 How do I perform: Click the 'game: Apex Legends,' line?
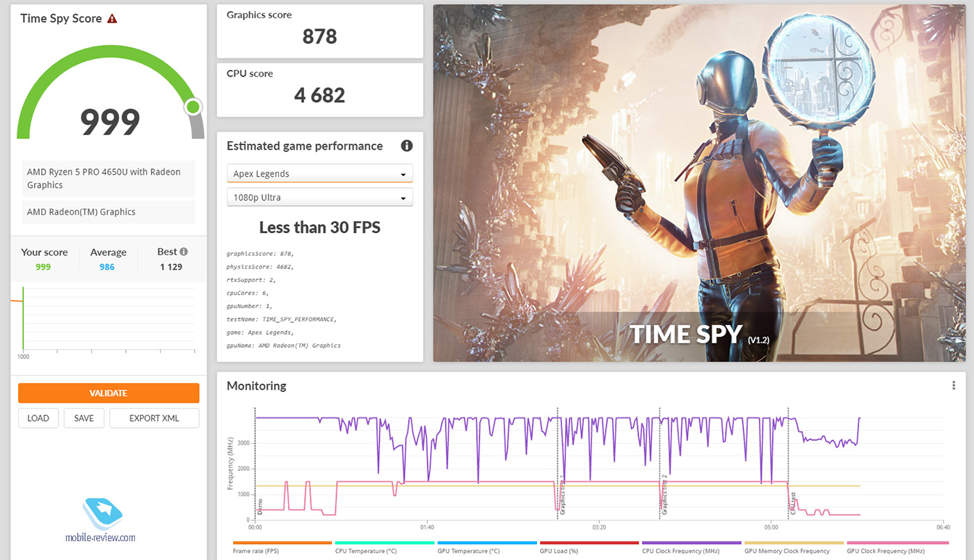pyautogui.click(x=260, y=333)
